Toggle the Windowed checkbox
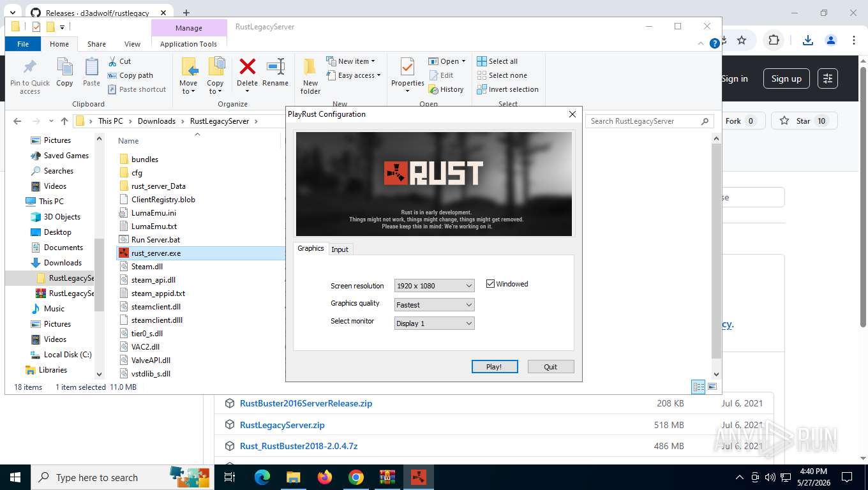The width and height of the screenshot is (868, 490). (x=490, y=284)
